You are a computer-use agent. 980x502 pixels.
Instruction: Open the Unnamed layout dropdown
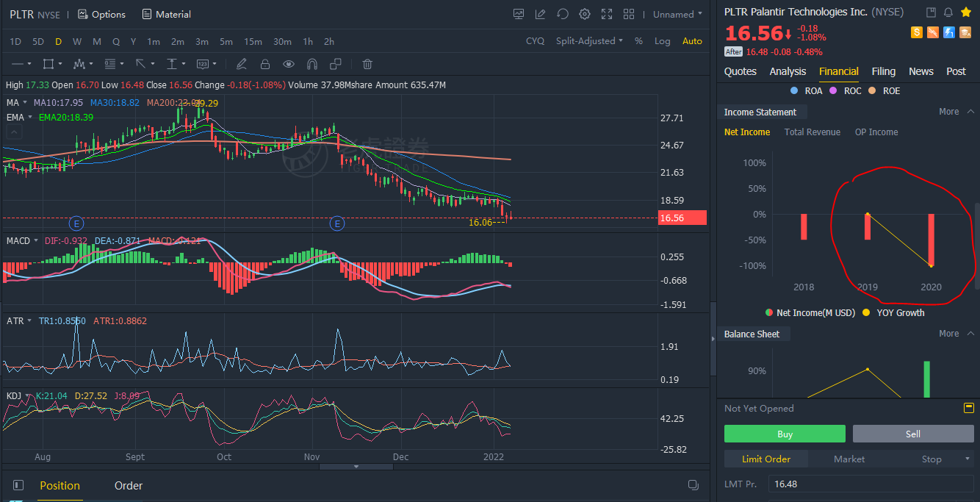(x=677, y=14)
